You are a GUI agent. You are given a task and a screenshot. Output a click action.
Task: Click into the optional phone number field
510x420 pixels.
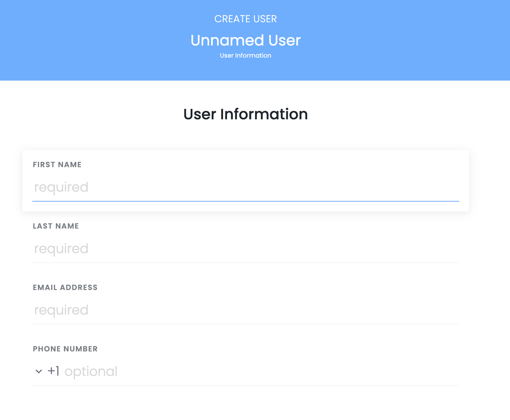(x=261, y=371)
